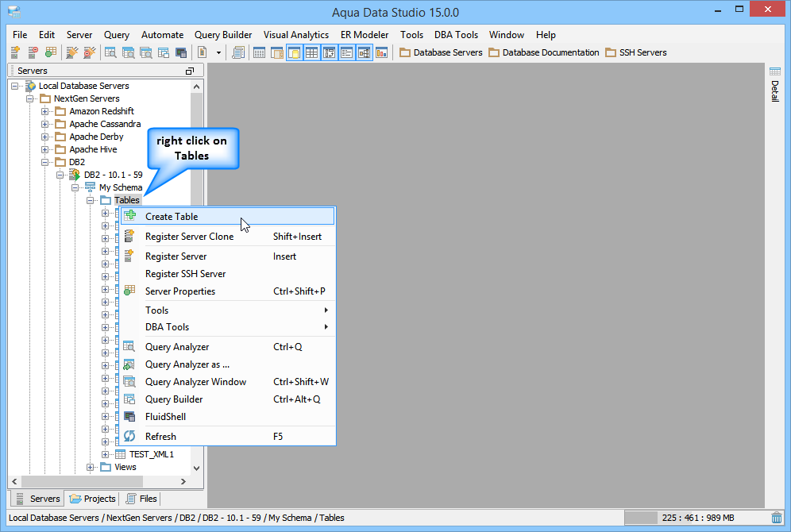Restore the Servers panel via its float icon
This screenshot has width=791, height=532.
pyautogui.click(x=190, y=71)
